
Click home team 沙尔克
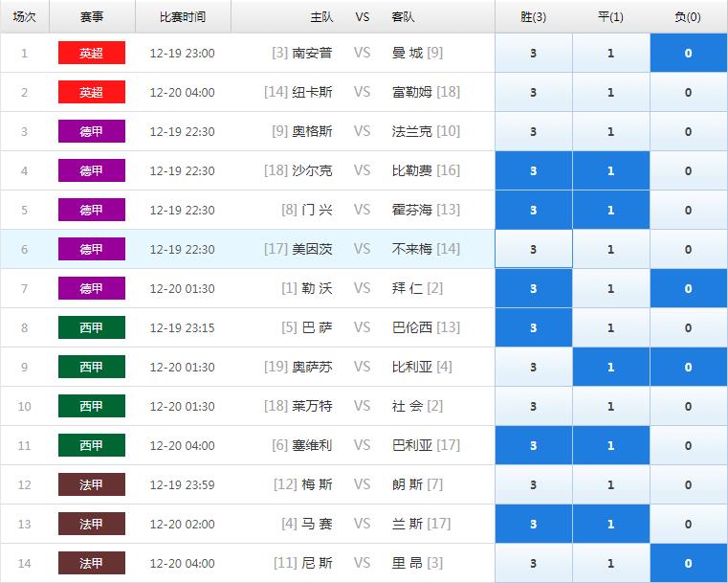coord(312,171)
